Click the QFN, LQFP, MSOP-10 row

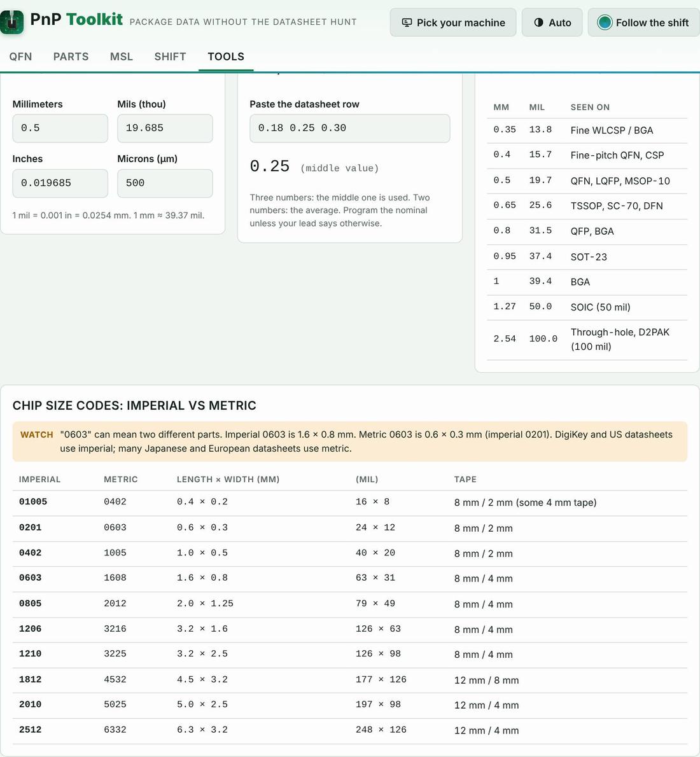click(587, 181)
